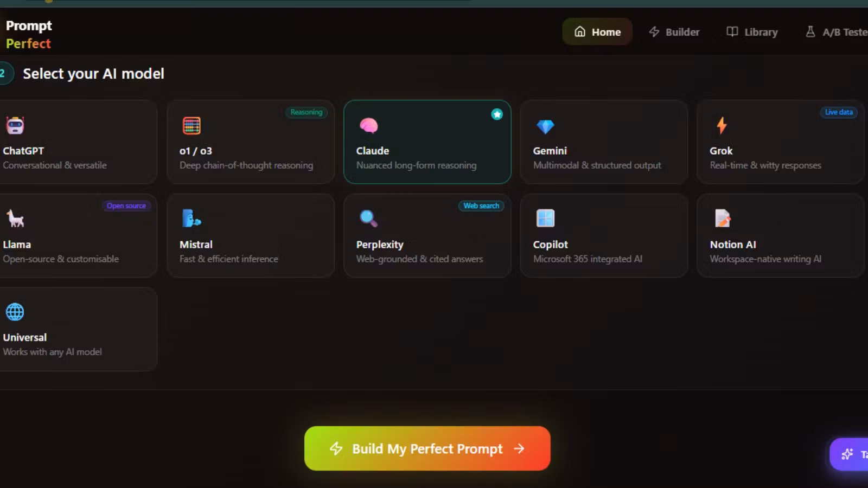Open the Library tab
The height and width of the screenshot is (488, 868).
click(752, 31)
